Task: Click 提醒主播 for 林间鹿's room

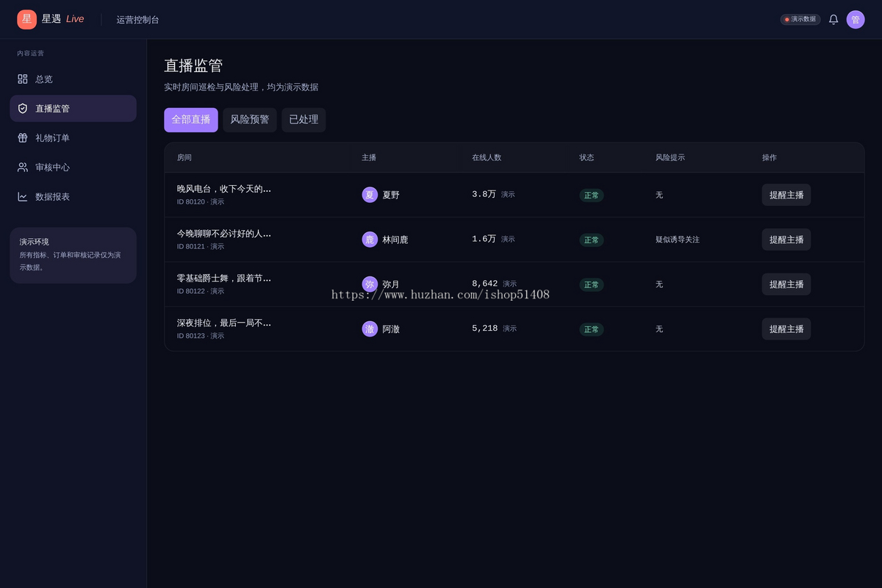Action: pyautogui.click(x=786, y=240)
